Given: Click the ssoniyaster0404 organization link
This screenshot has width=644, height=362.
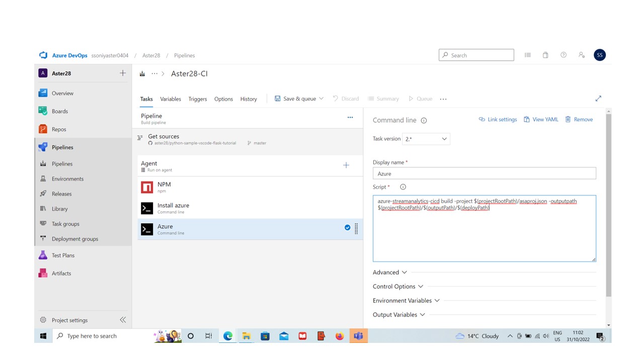Looking at the screenshot, I should pos(110,55).
